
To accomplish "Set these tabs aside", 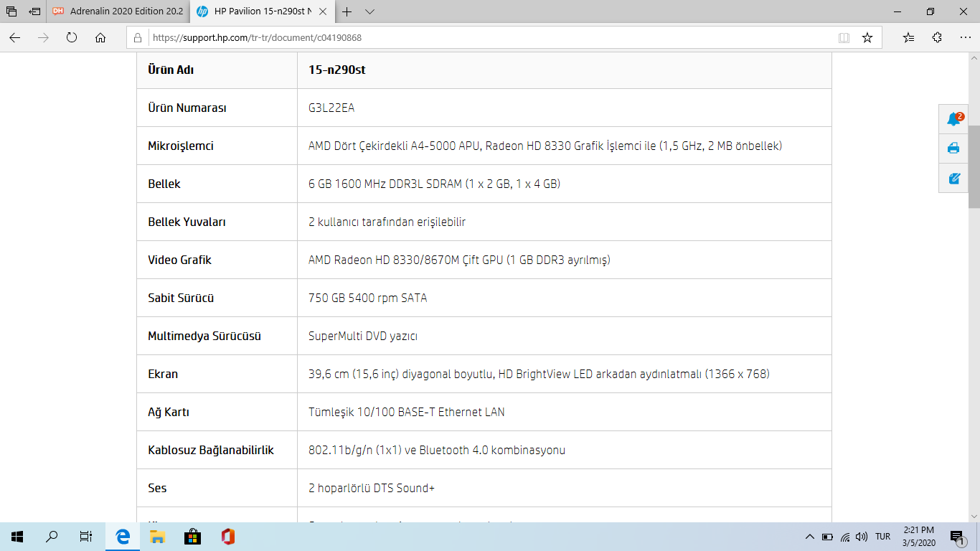I will (x=34, y=11).
